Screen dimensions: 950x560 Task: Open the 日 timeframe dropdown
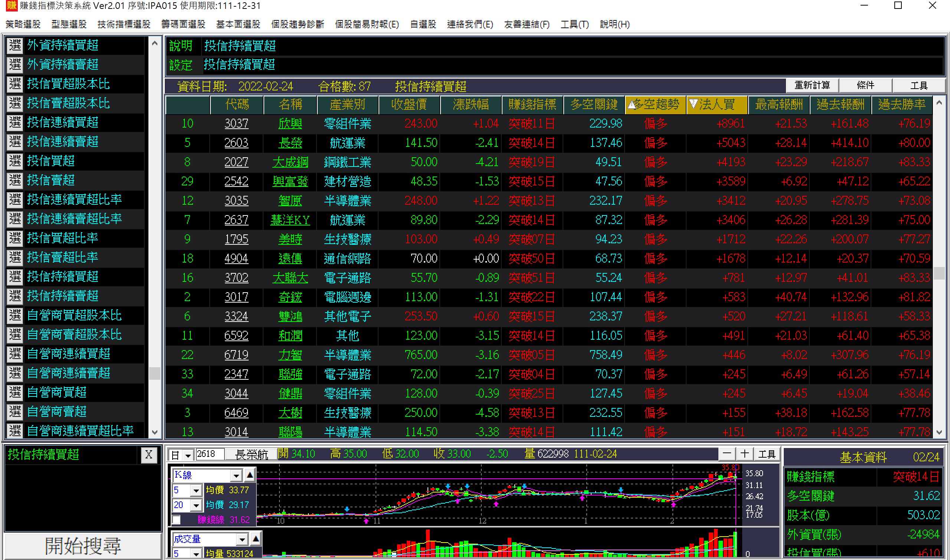click(188, 455)
